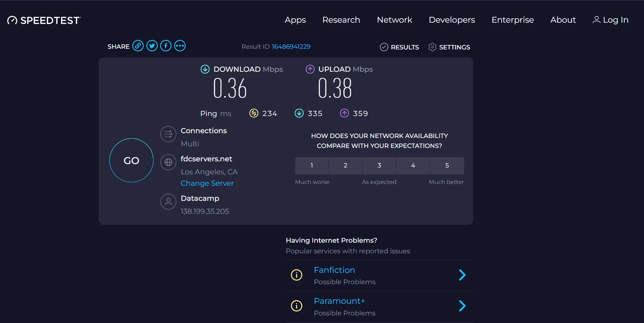Click the fdcservers.net server name
Screen dimensions: 644x323
click(206, 159)
